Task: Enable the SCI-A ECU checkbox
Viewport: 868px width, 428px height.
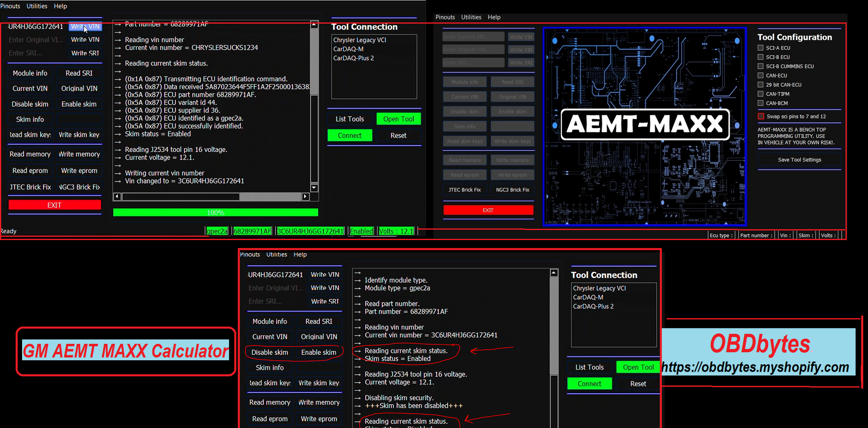Action: click(x=760, y=48)
